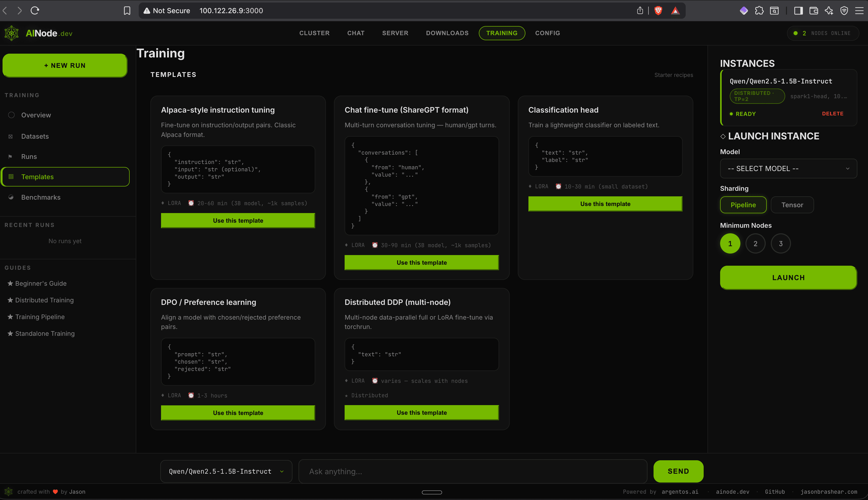This screenshot has width=868, height=500.
Task: Select Pipeline sharding mode
Action: 743,205
